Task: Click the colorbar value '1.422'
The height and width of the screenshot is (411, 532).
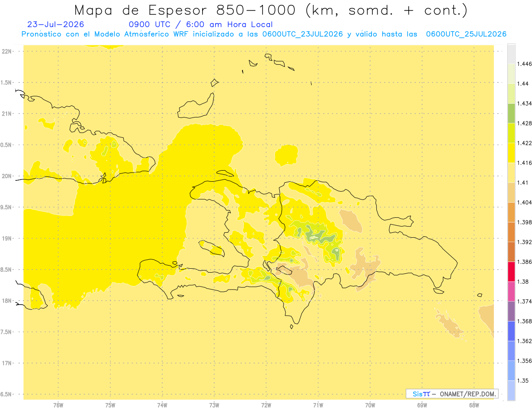Action: [524, 143]
